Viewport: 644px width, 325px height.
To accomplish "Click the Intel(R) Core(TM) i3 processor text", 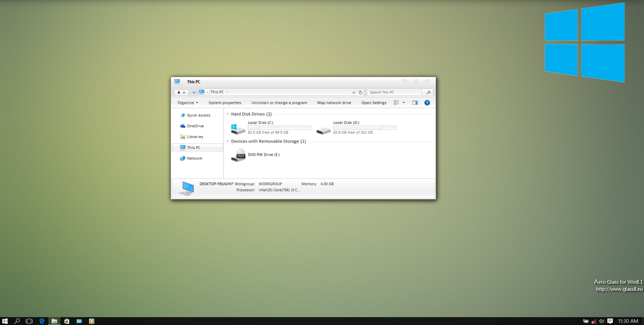I will [279, 190].
